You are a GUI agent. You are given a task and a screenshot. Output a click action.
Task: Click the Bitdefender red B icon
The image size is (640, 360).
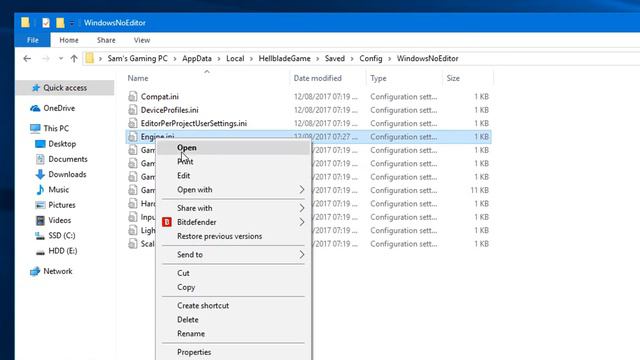(167, 222)
